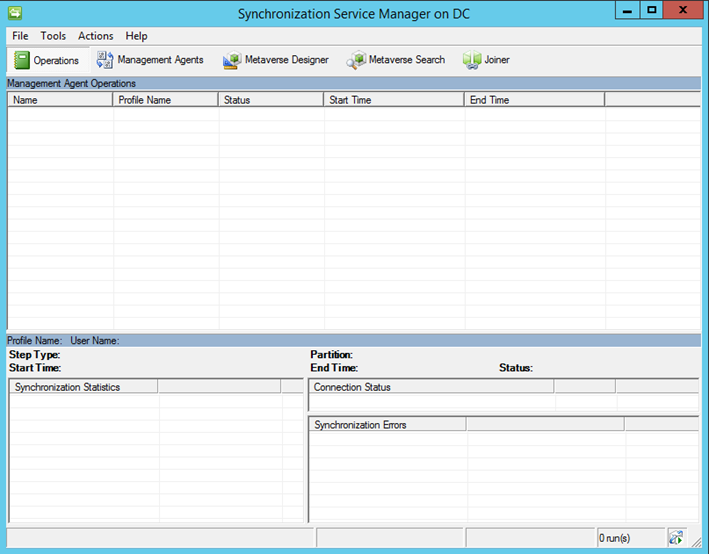Click the 'End Time:' label in details pane

334,368
